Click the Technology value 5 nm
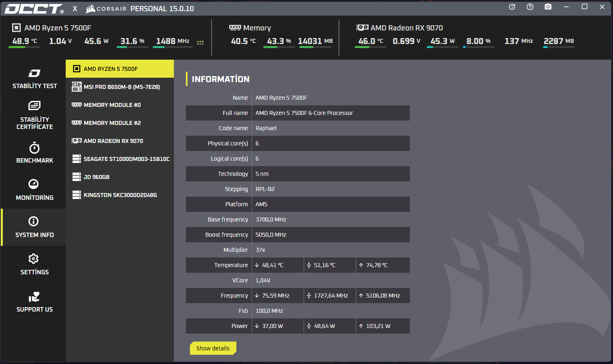The height and width of the screenshot is (364, 613). pos(262,174)
